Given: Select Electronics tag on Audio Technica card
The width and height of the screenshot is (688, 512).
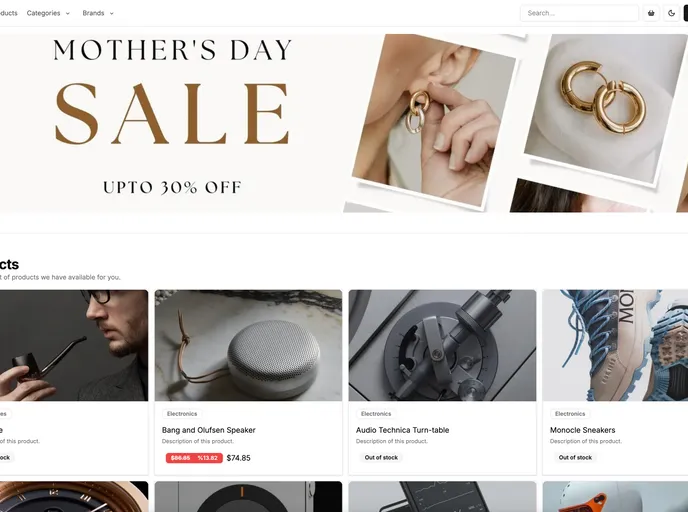Looking at the screenshot, I should point(376,414).
